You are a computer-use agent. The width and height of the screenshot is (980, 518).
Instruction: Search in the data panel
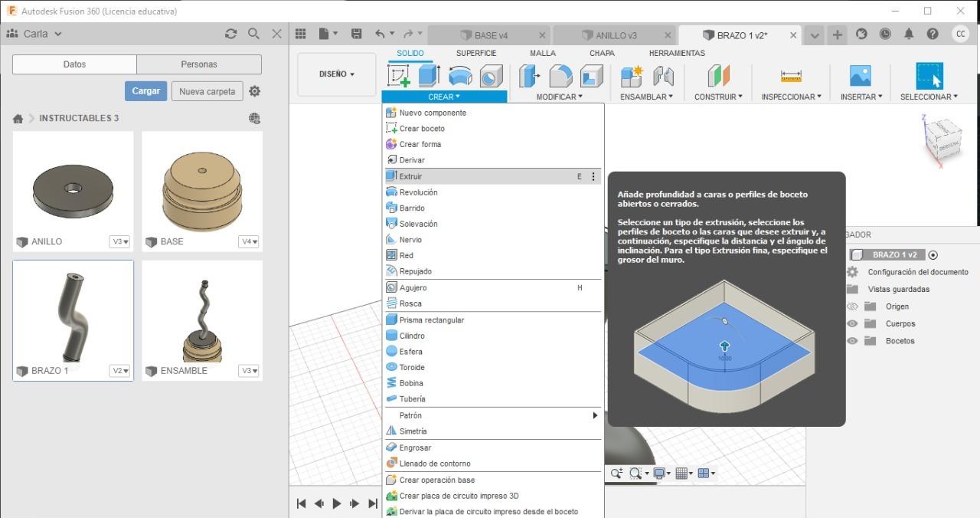click(253, 34)
